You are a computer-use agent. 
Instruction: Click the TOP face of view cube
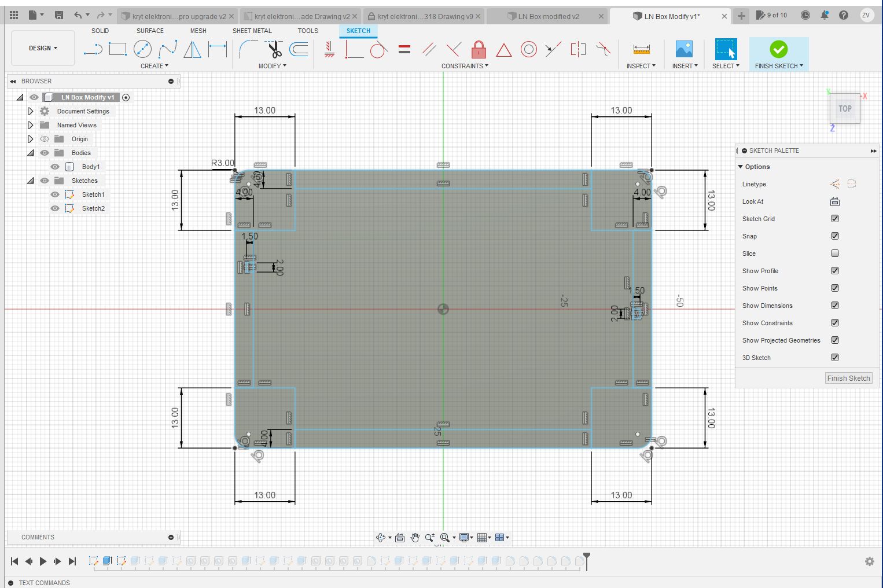pos(845,108)
